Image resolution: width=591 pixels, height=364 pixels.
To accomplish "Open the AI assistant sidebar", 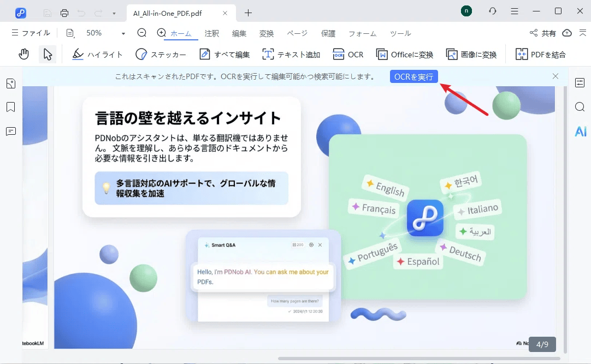I will tap(580, 132).
